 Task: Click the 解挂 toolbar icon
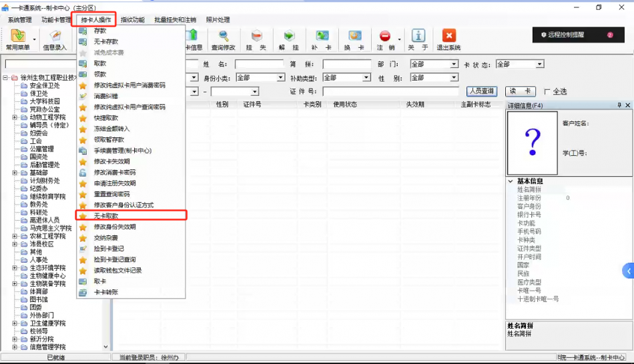pyautogui.click(x=290, y=36)
